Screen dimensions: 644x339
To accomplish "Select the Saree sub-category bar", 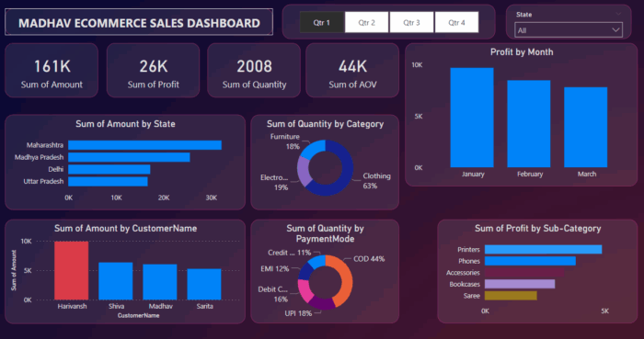I will (x=511, y=296).
